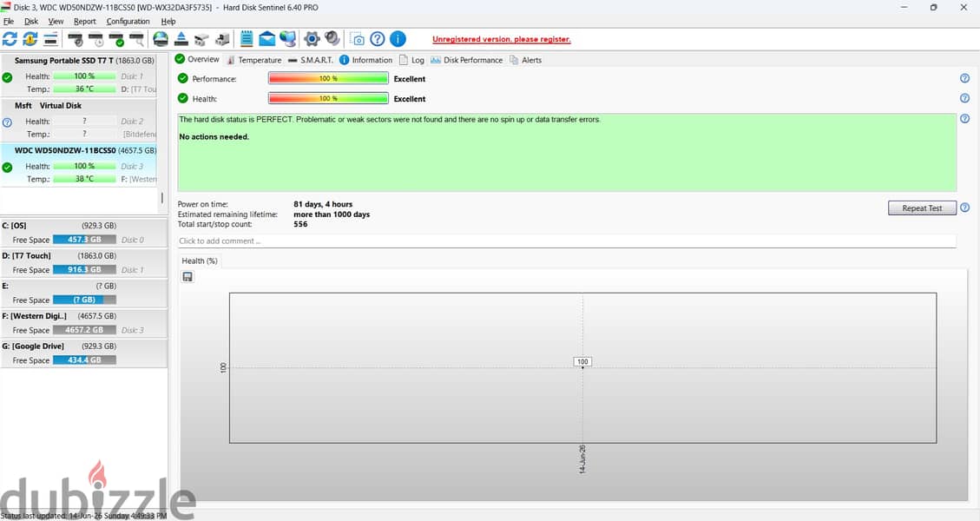Click the globe with monitor network icon

tap(287, 39)
